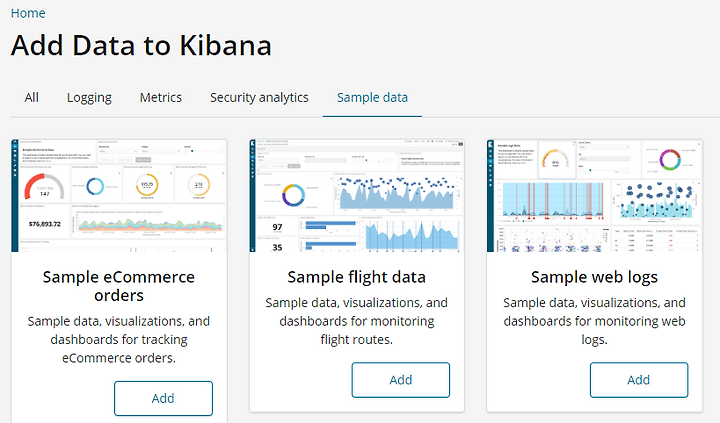Add the Sample eCommerce orders dataset
Screen dimensions: 720x423
click(x=163, y=398)
